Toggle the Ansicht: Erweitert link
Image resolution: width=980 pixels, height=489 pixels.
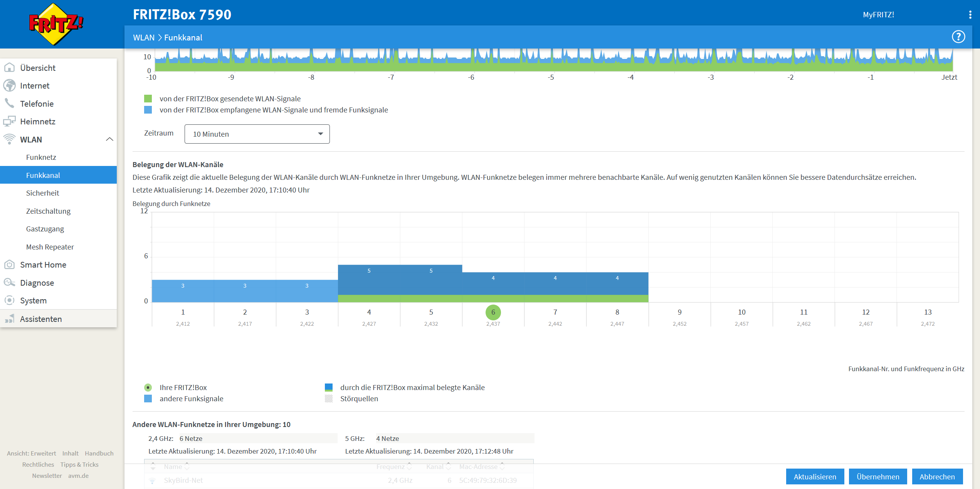pyautogui.click(x=31, y=453)
